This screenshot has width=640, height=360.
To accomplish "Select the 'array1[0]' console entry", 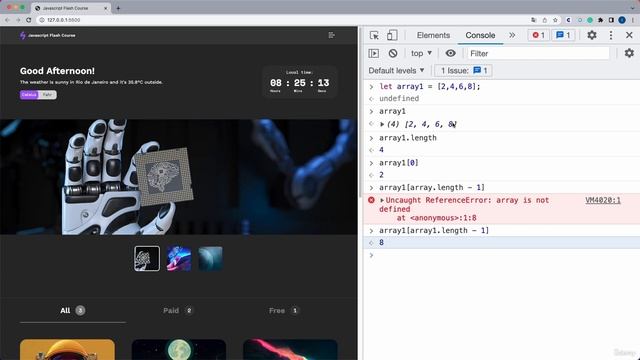I will pyautogui.click(x=399, y=163).
